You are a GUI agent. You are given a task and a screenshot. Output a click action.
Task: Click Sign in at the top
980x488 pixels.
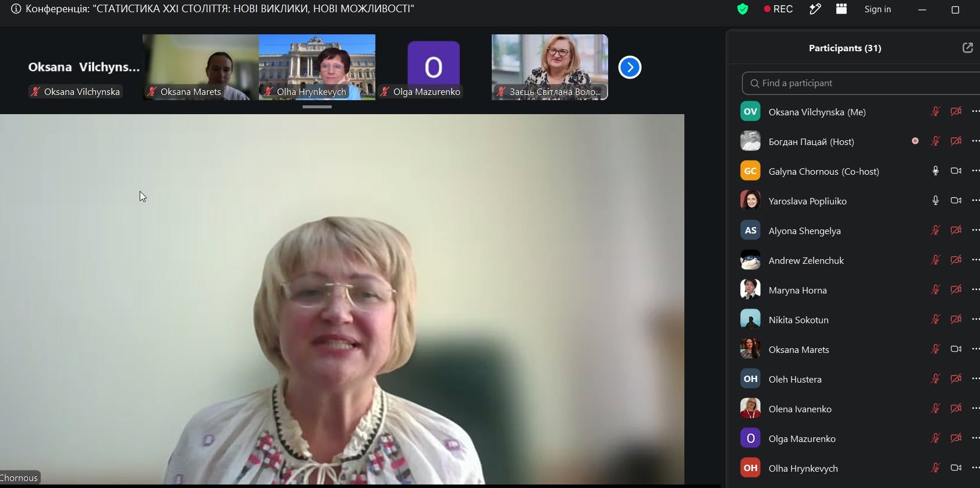click(878, 9)
